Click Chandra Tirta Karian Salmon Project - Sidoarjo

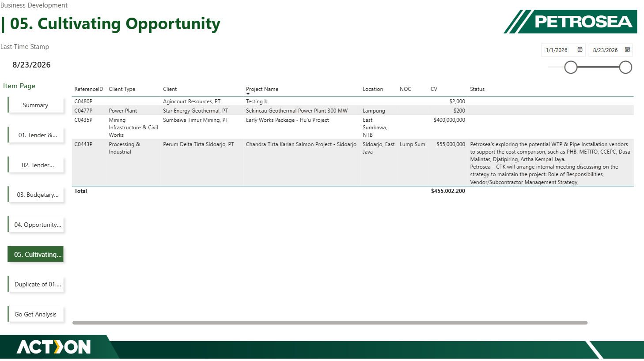pyautogui.click(x=301, y=144)
